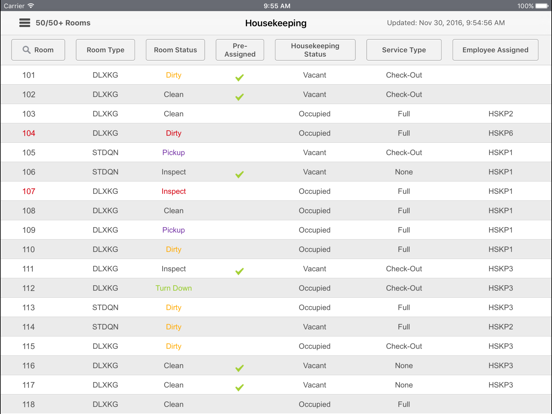Open the hamburger menu icon
The image size is (552, 414).
click(25, 23)
